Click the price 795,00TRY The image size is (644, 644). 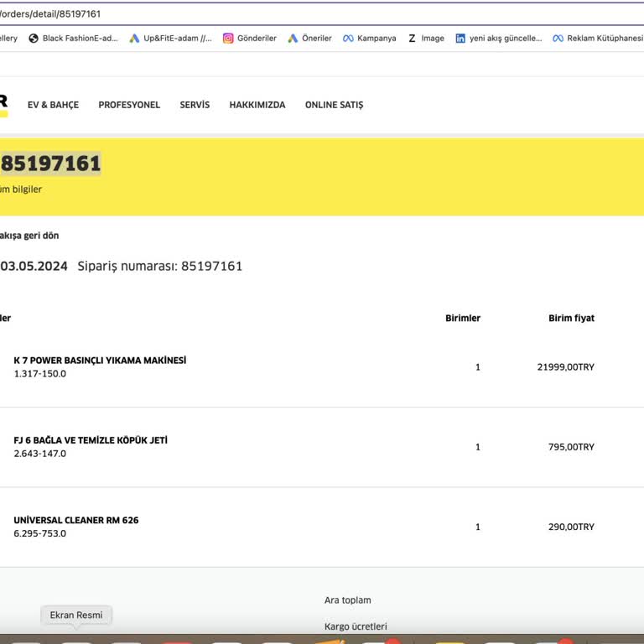pyautogui.click(x=571, y=447)
